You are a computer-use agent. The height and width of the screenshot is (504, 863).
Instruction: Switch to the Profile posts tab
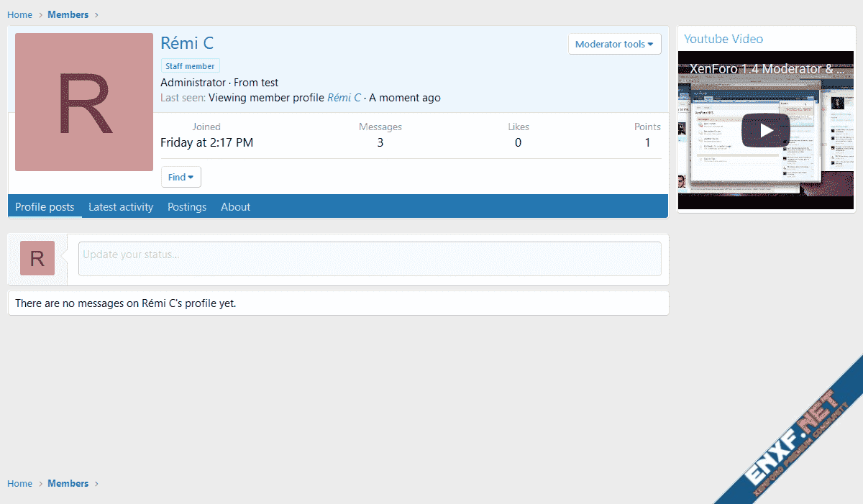[45, 207]
